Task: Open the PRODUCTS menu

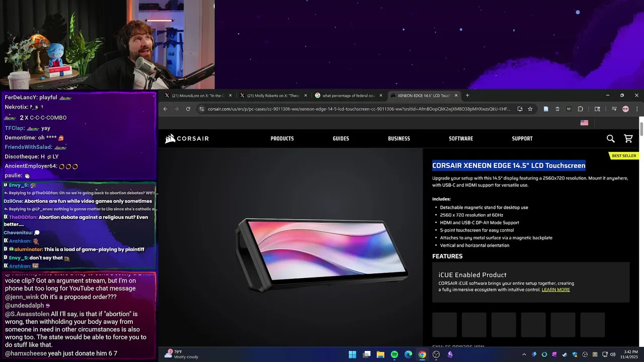Action: (282, 138)
